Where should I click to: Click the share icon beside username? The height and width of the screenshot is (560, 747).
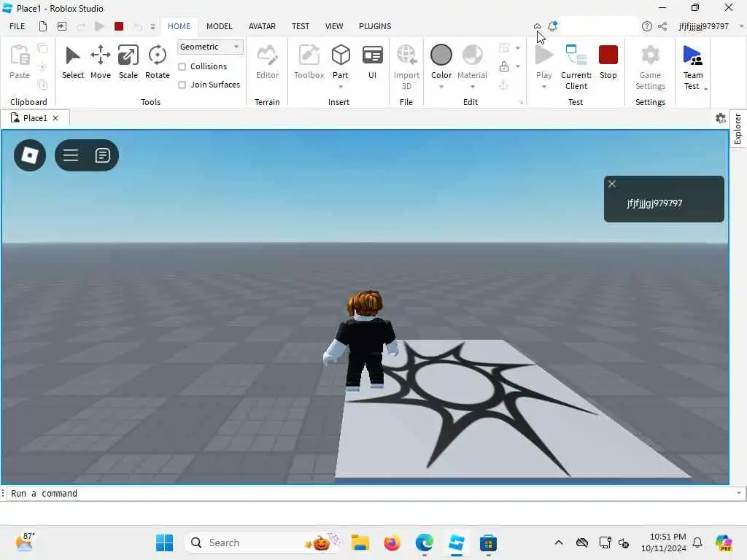tap(662, 26)
